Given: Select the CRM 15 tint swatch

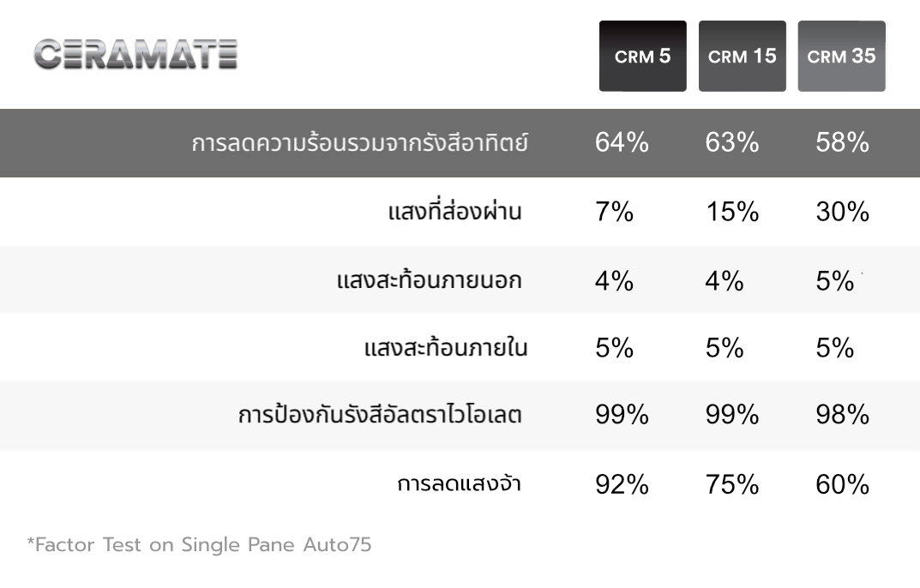Looking at the screenshot, I should pyautogui.click(x=742, y=57).
